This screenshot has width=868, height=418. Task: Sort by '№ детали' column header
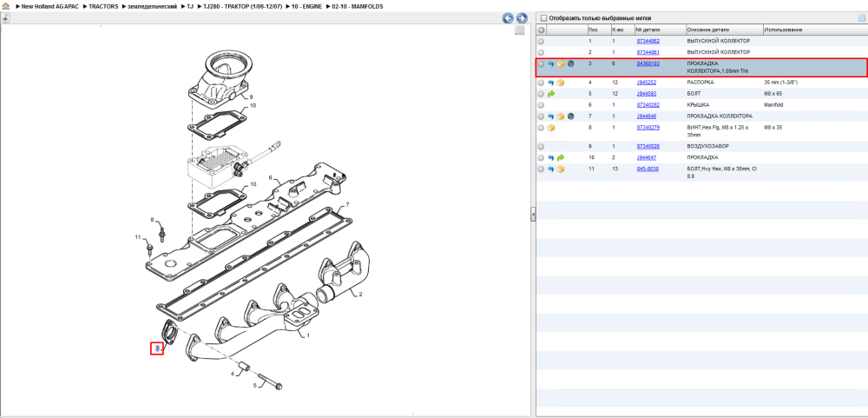660,30
